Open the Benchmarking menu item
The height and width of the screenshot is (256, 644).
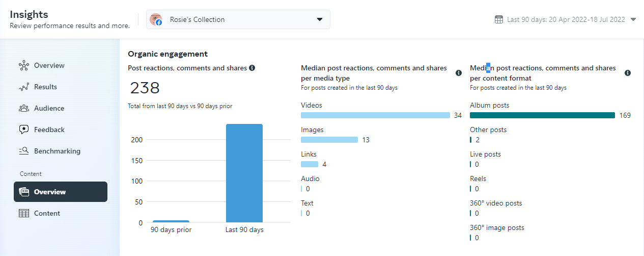[57, 151]
